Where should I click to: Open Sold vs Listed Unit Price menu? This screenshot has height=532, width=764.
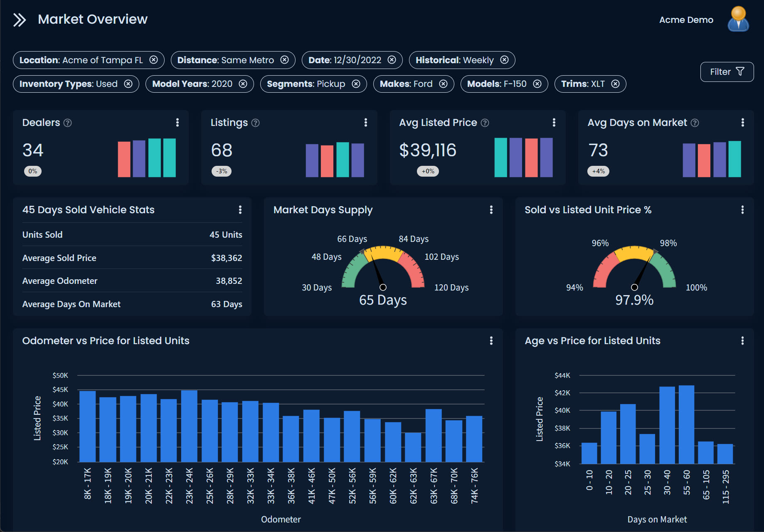[742, 210]
